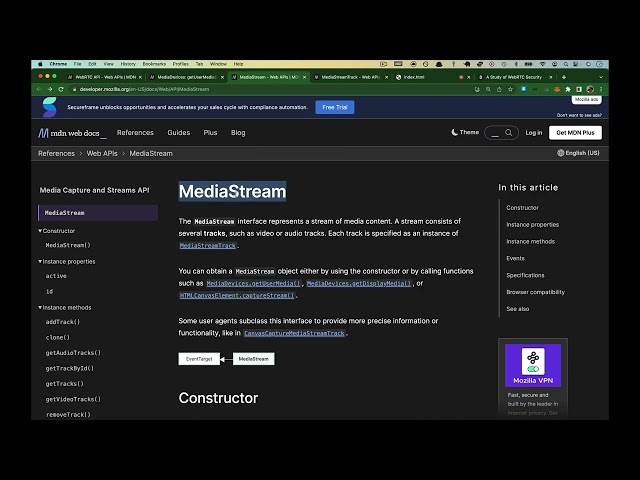Click the install app icon in address bar
Viewport: 640px width, 480px height.
(x=477, y=89)
